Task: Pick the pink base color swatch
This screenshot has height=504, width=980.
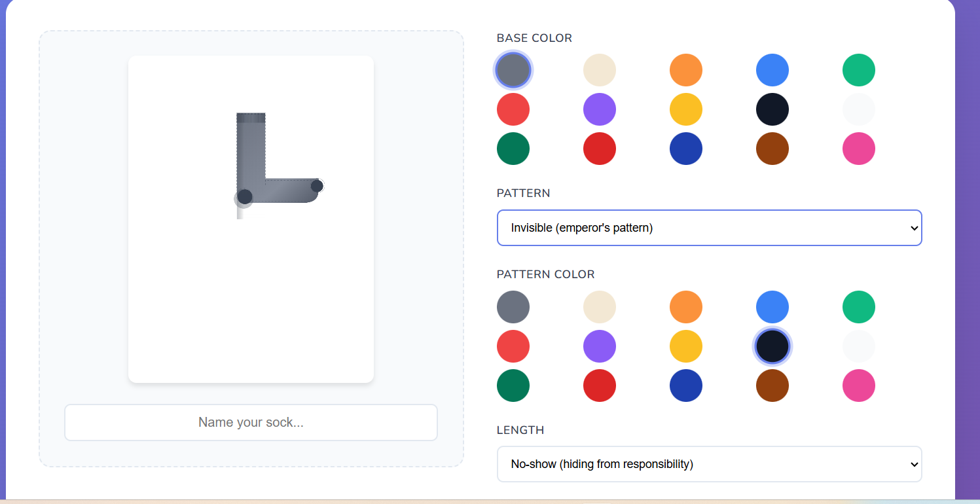Action: tap(859, 149)
